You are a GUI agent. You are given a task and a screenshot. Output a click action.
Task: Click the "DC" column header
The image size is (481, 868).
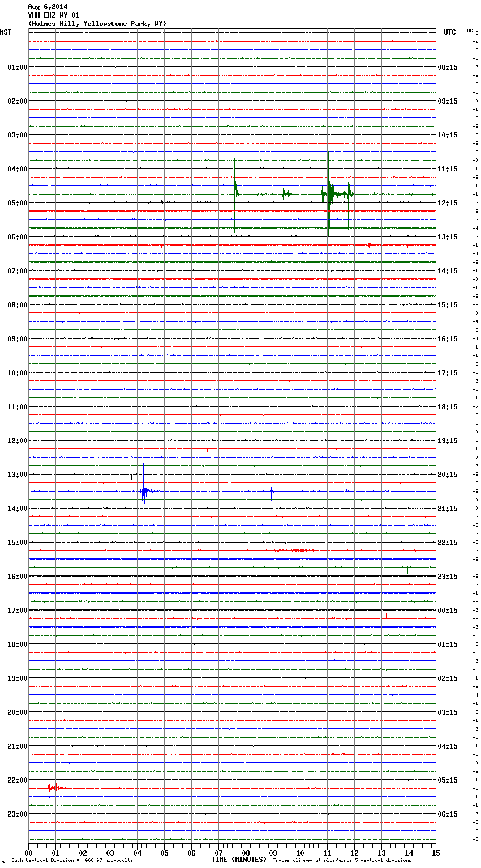(x=470, y=31)
